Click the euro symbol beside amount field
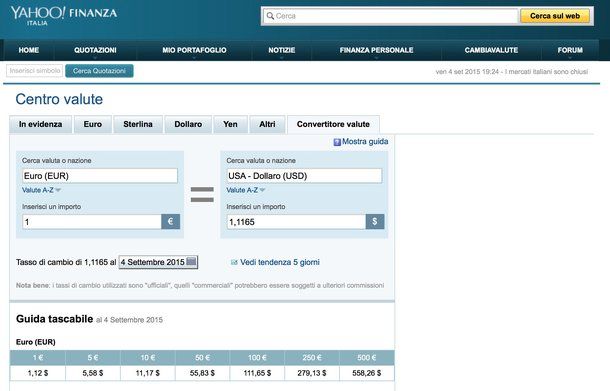Screen dimensions: 610x391 (170, 222)
